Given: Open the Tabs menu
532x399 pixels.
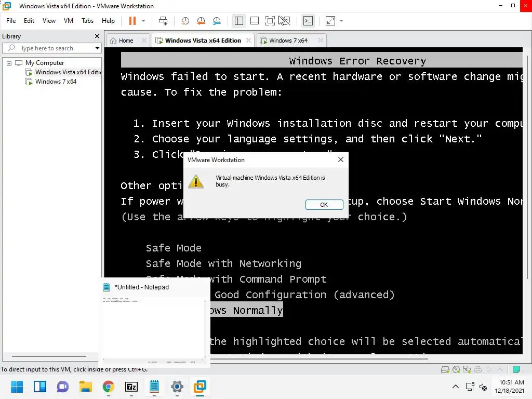Looking at the screenshot, I should (87, 21).
